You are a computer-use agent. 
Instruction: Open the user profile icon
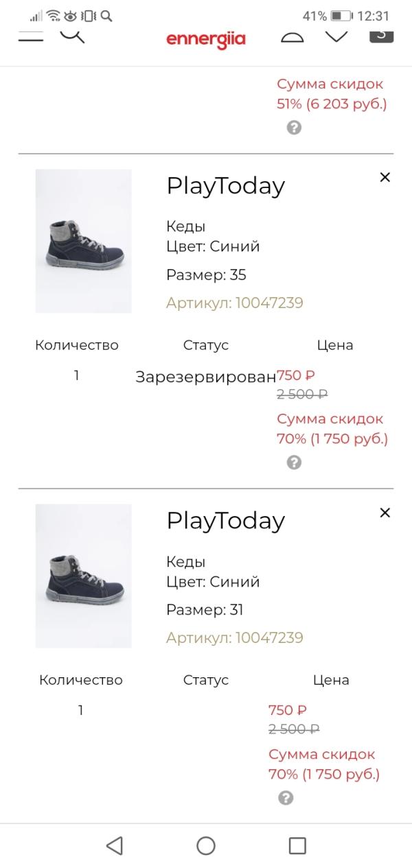point(293,37)
